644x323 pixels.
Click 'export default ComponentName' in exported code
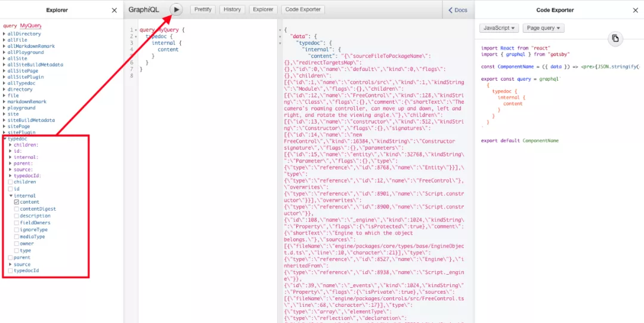pyautogui.click(x=520, y=141)
